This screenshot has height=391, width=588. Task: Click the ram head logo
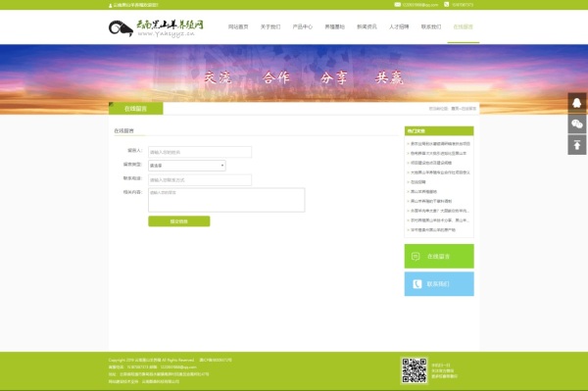(x=121, y=28)
